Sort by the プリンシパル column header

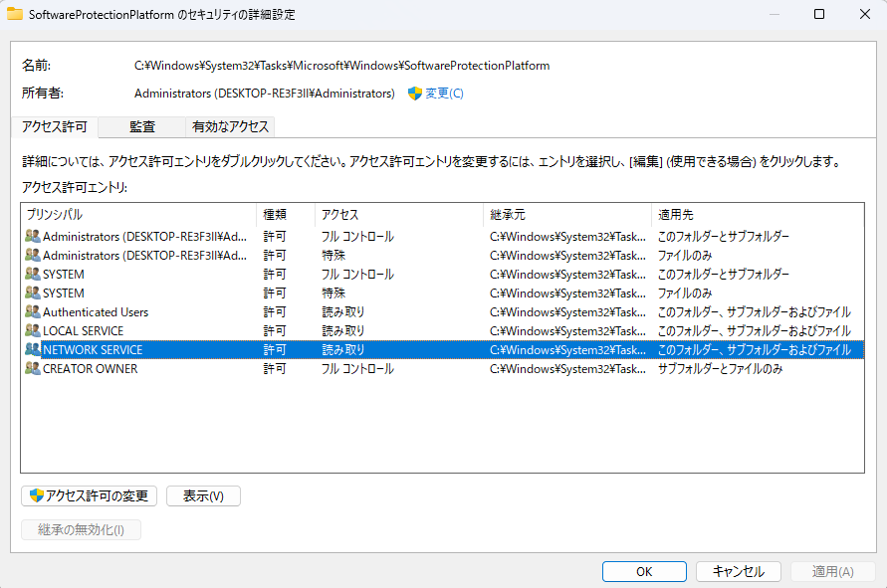(x=138, y=215)
